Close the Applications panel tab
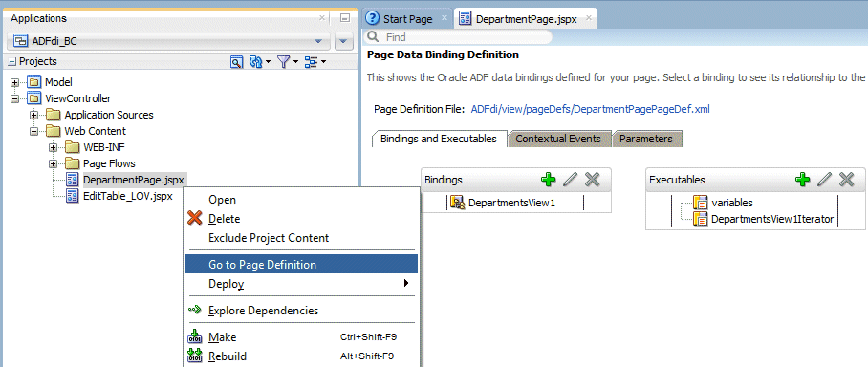 [x=323, y=18]
